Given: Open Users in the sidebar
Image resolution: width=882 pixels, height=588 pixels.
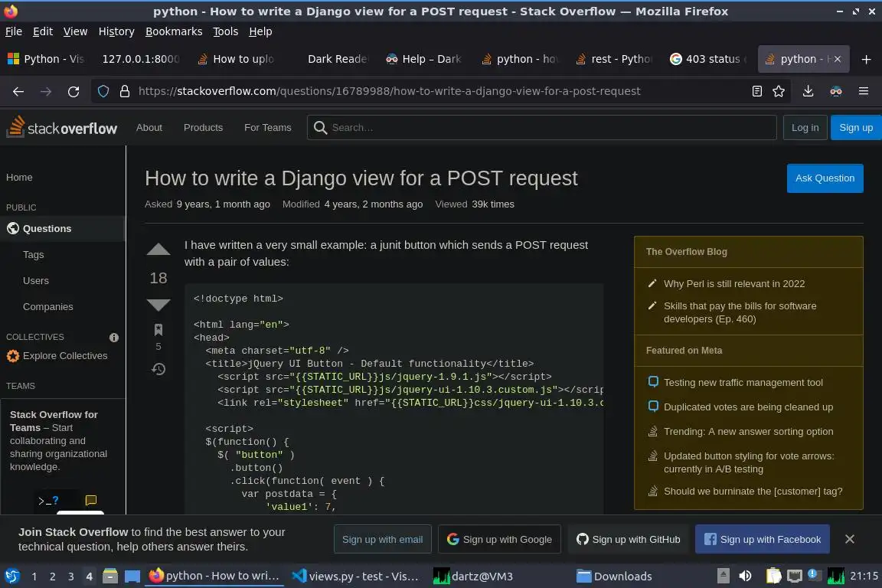Looking at the screenshot, I should tap(36, 281).
